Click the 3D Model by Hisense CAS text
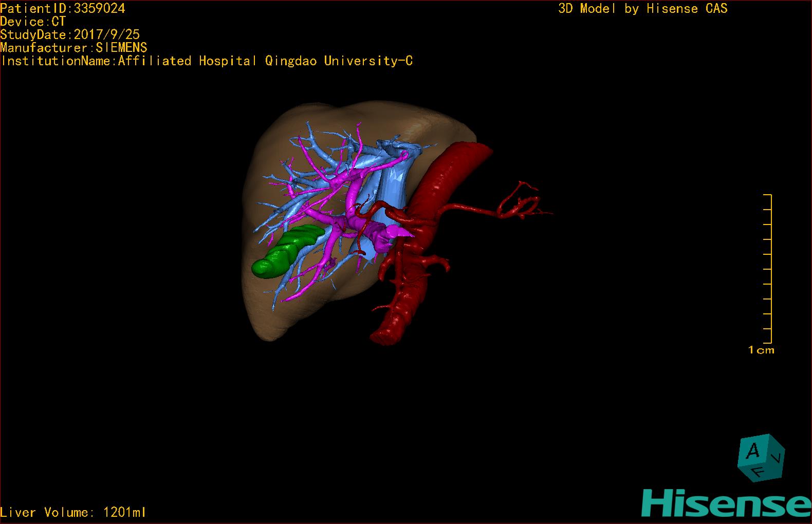The height and width of the screenshot is (524, 812). (643, 9)
